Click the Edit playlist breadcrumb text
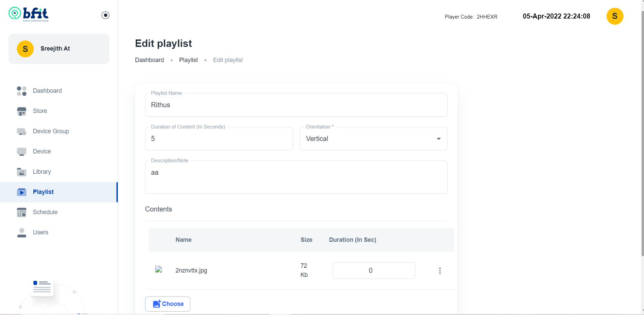This screenshot has height=315, width=644. pos(228,60)
